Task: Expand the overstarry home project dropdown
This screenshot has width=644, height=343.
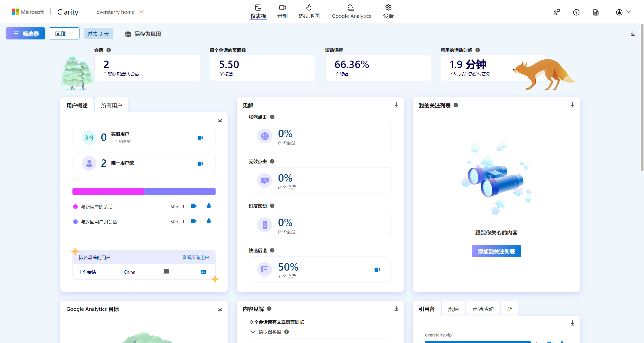Action: click(120, 12)
